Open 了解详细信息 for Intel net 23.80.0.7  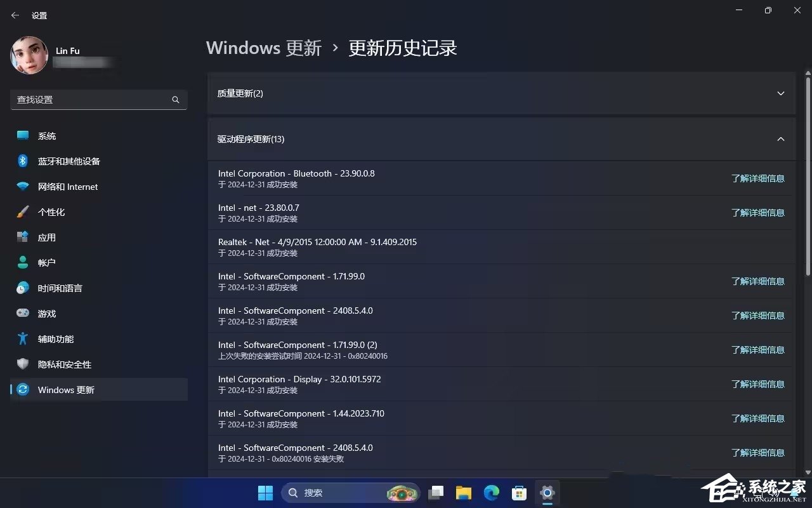pyautogui.click(x=758, y=213)
